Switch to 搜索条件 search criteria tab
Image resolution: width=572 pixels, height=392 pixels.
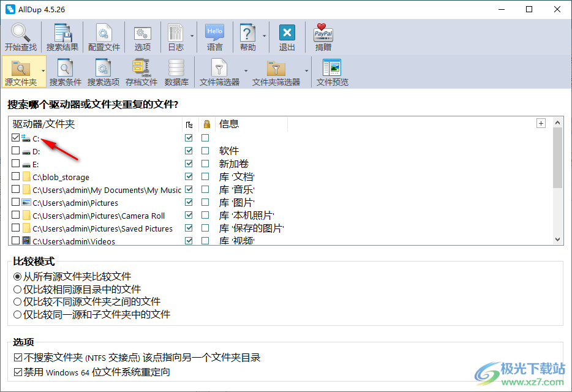66,72
